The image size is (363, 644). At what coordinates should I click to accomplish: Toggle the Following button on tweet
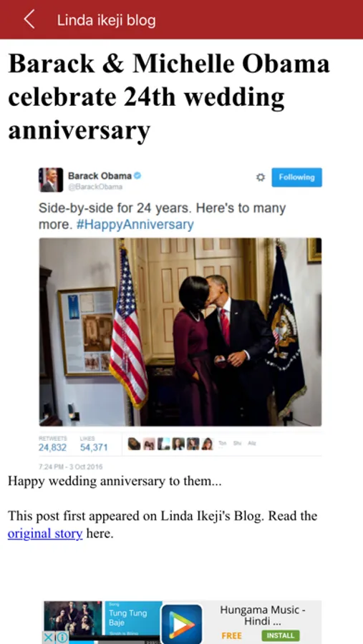[x=297, y=177]
